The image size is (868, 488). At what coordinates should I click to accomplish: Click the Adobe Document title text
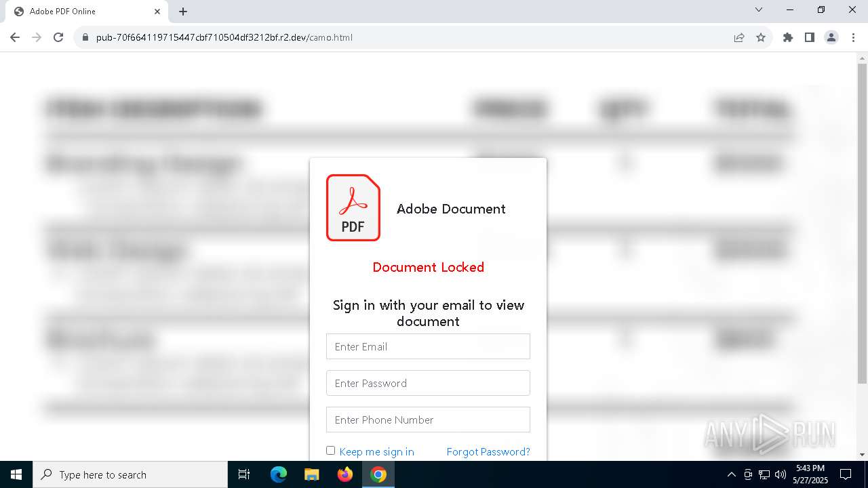(x=451, y=209)
